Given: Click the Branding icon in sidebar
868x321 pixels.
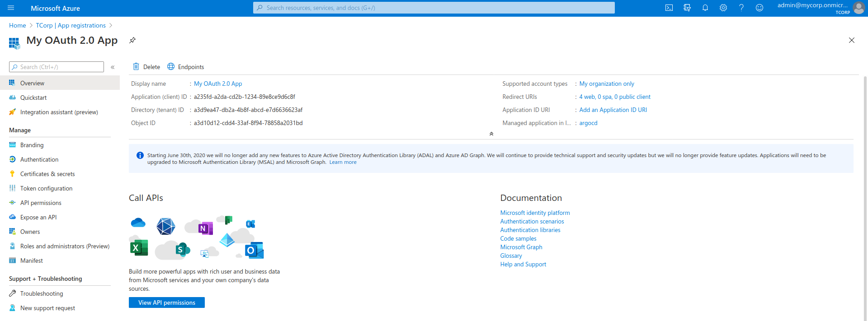Looking at the screenshot, I should click(12, 145).
